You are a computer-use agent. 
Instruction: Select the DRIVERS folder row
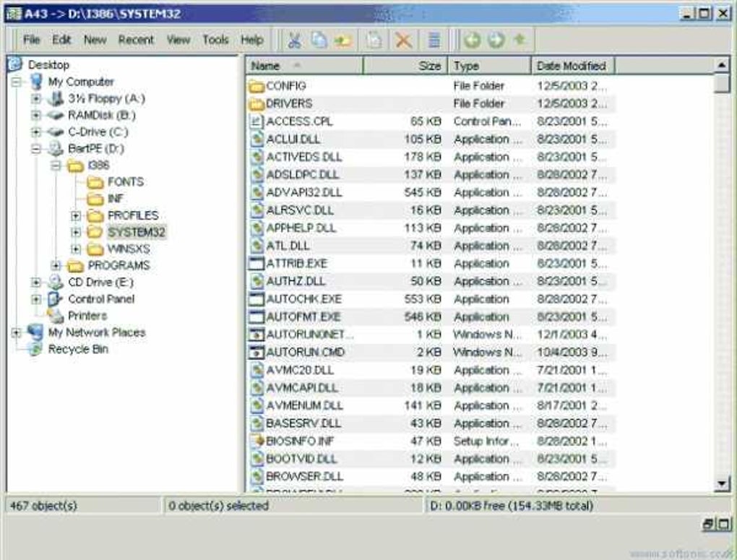pos(431,103)
